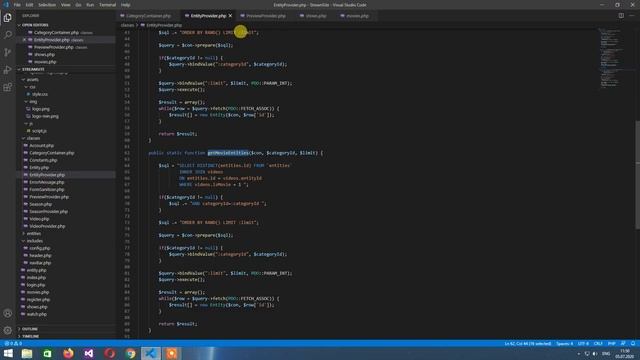640x360 pixels.
Task: Open the View menu
Action: (66, 5)
